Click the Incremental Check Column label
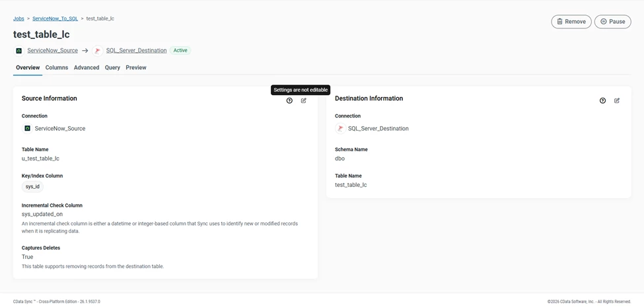The image size is (644, 307). point(52,205)
